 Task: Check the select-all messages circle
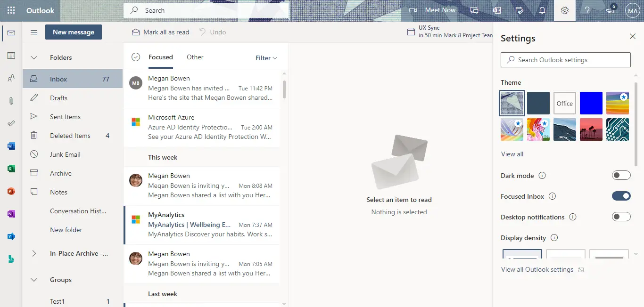coord(136,57)
